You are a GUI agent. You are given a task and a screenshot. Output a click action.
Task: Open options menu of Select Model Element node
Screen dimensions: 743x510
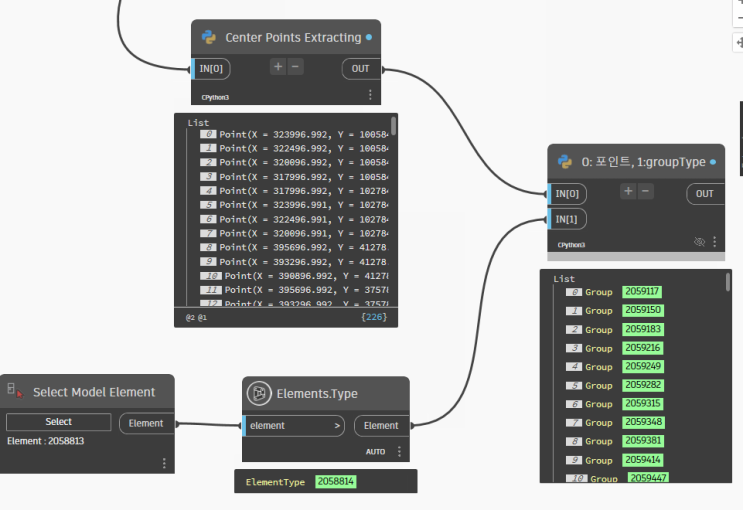point(164,463)
